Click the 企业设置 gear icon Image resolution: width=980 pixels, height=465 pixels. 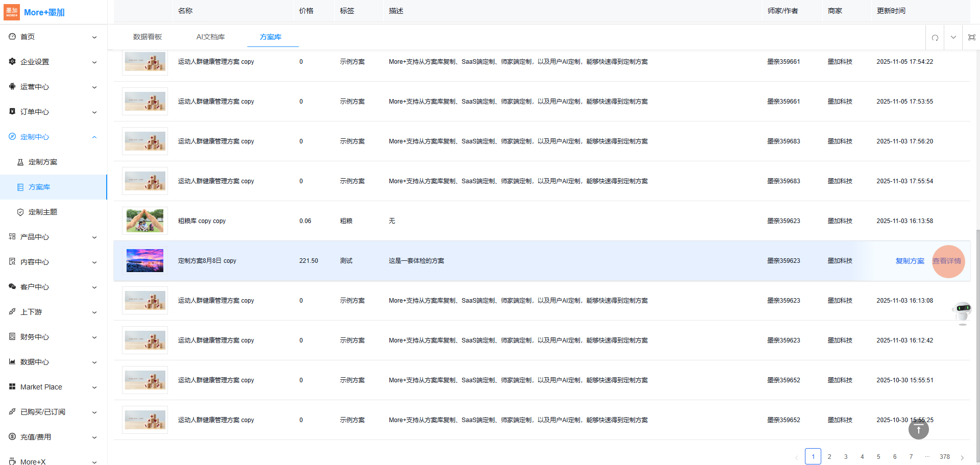pyautogui.click(x=12, y=62)
